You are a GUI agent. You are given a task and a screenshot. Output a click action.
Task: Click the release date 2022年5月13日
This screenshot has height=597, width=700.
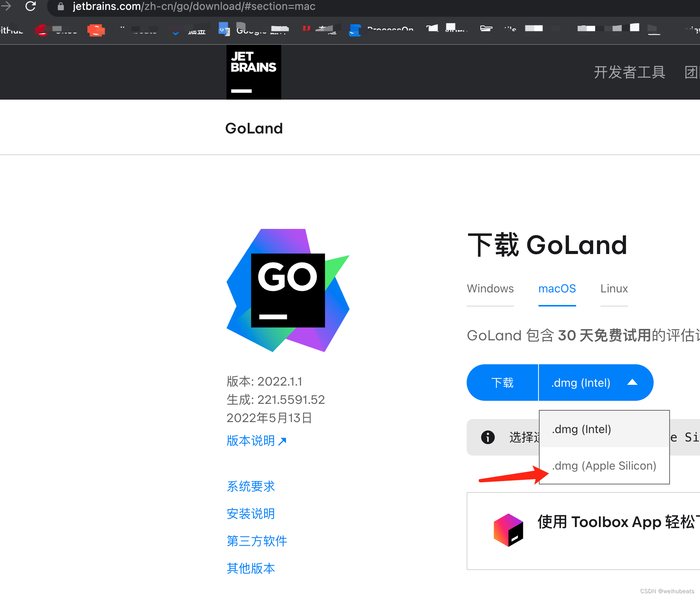269,418
